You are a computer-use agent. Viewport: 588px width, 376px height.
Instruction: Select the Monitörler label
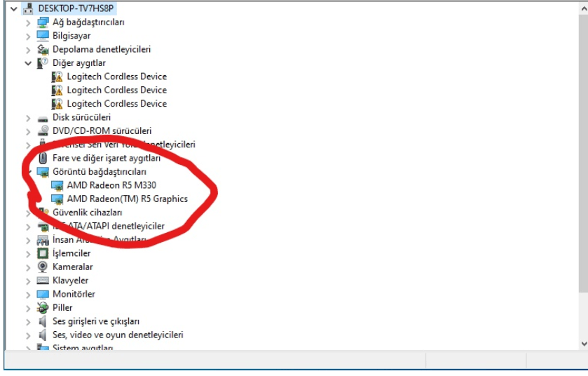coord(74,294)
